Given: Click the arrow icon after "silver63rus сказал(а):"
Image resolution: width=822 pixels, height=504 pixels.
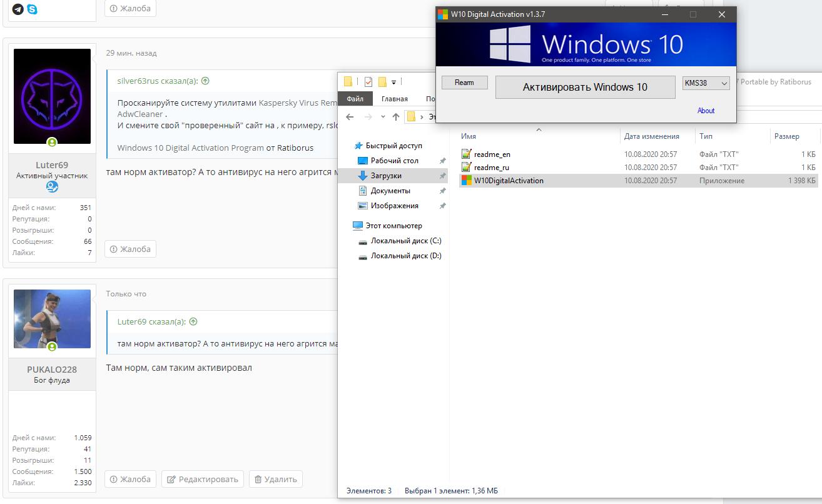Looking at the screenshot, I should tap(205, 81).
